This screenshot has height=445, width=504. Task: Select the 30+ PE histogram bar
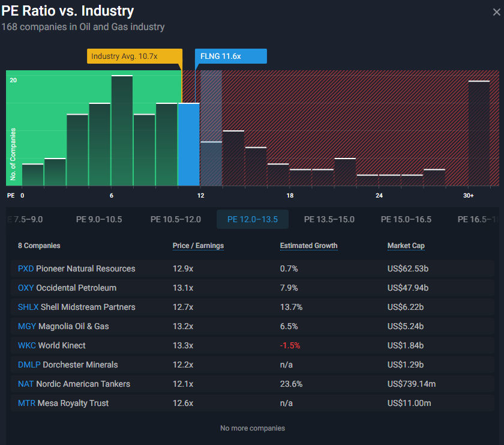[479, 133]
